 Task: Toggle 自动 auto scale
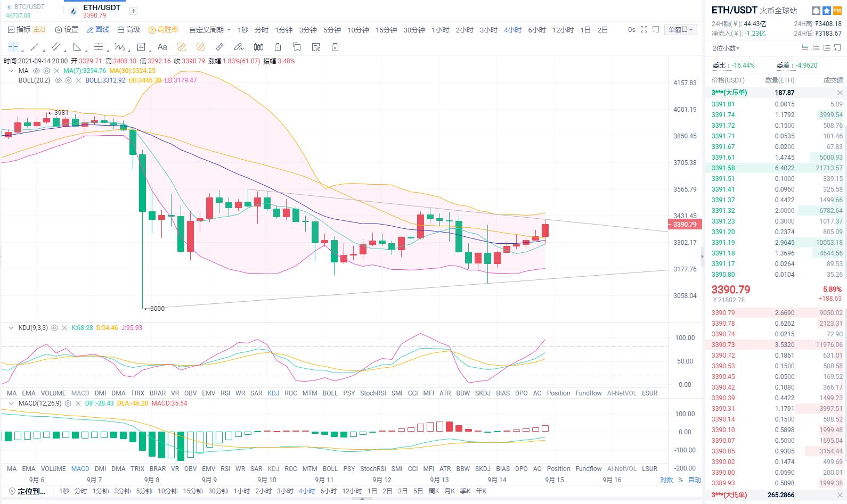pyautogui.click(x=695, y=480)
